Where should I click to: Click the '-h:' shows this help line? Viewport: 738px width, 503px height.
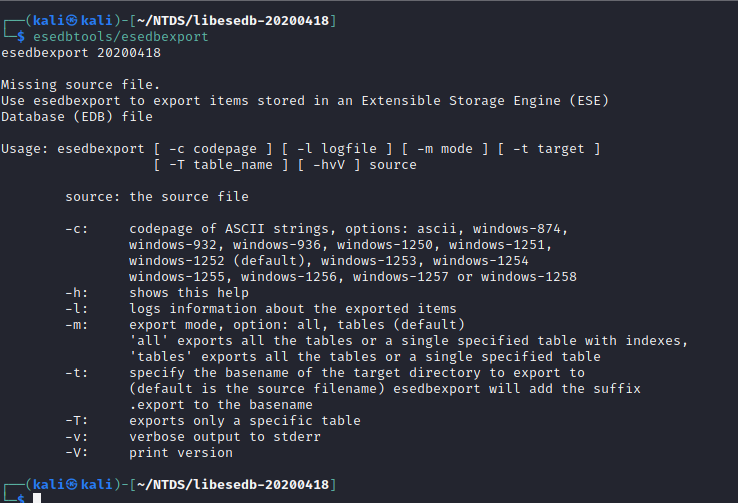click(x=157, y=293)
